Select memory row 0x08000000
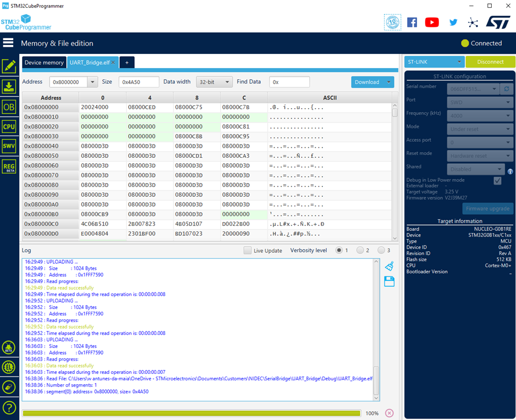 tap(207, 107)
